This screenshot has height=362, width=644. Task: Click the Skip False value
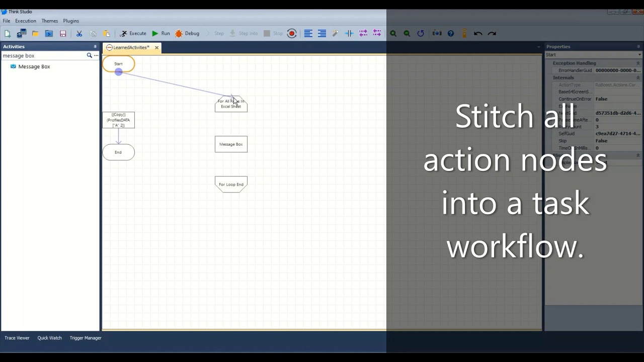pyautogui.click(x=618, y=141)
